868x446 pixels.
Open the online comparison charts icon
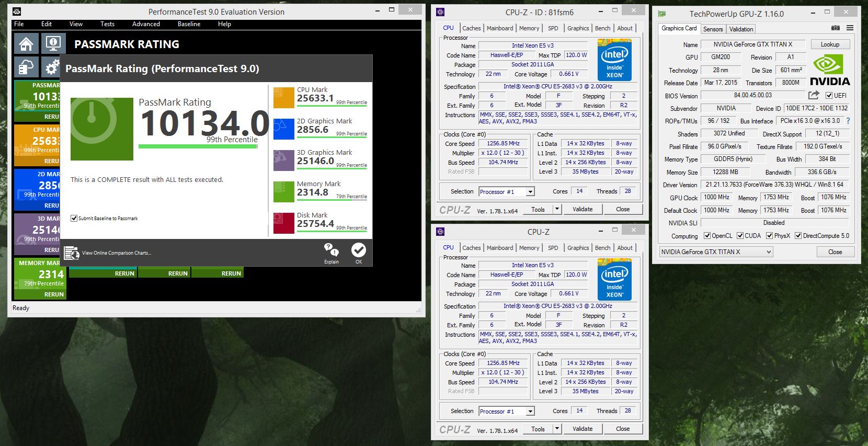coord(71,253)
